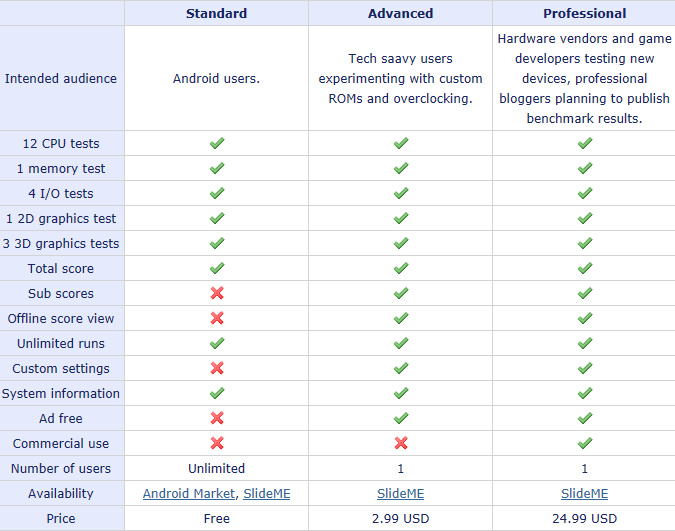Click the Advanced column header
Viewport: 675px width, 531px height.
(400, 14)
